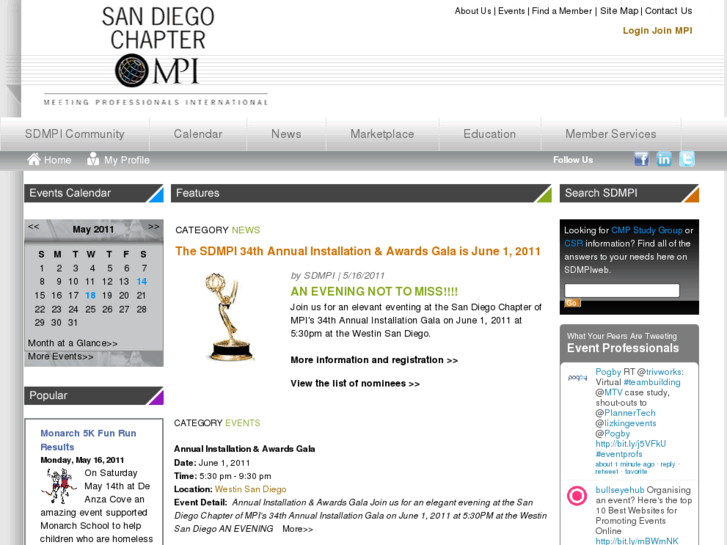
Task: Open the bullseyehub tweet avatar
Action: (x=577, y=496)
